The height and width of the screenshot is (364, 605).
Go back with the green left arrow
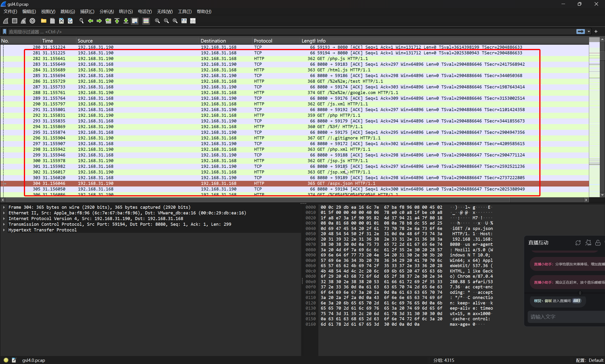click(x=91, y=21)
